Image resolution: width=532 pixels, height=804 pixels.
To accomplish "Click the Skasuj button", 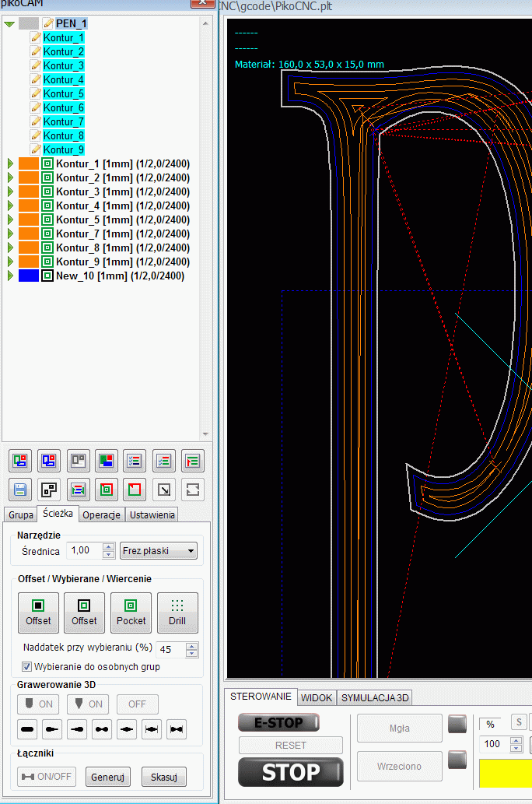I will (164, 777).
